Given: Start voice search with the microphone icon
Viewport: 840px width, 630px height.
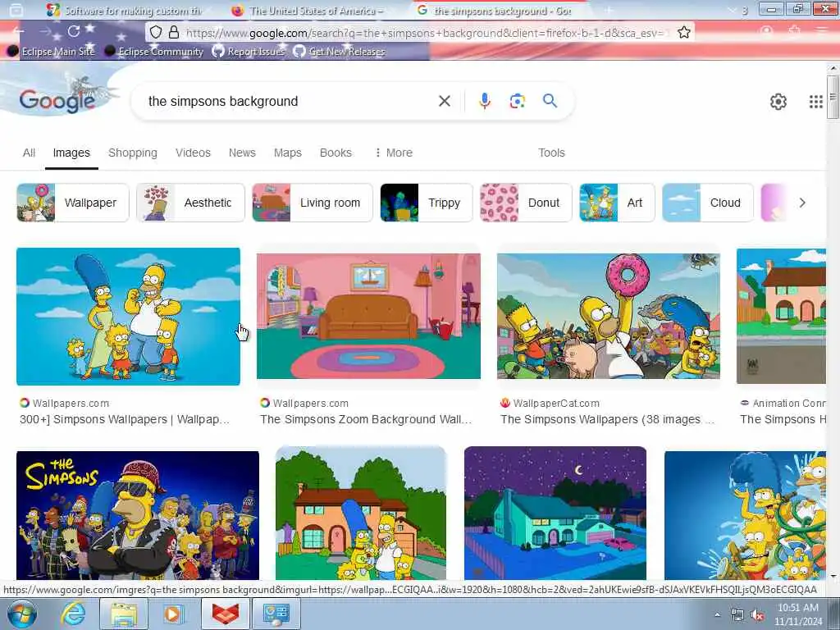Looking at the screenshot, I should tap(484, 101).
